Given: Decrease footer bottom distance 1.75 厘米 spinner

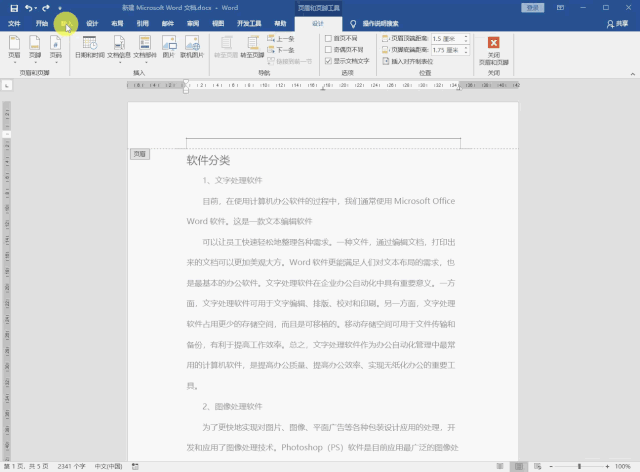Looking at the screenshot, I should coord(466,52).
